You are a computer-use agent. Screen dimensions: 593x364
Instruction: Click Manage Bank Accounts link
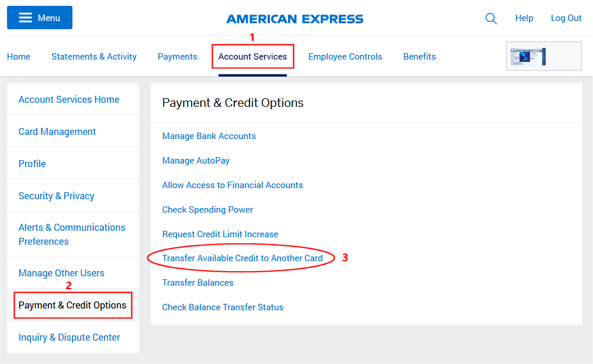pyautogui.click(x=209, y=136)
